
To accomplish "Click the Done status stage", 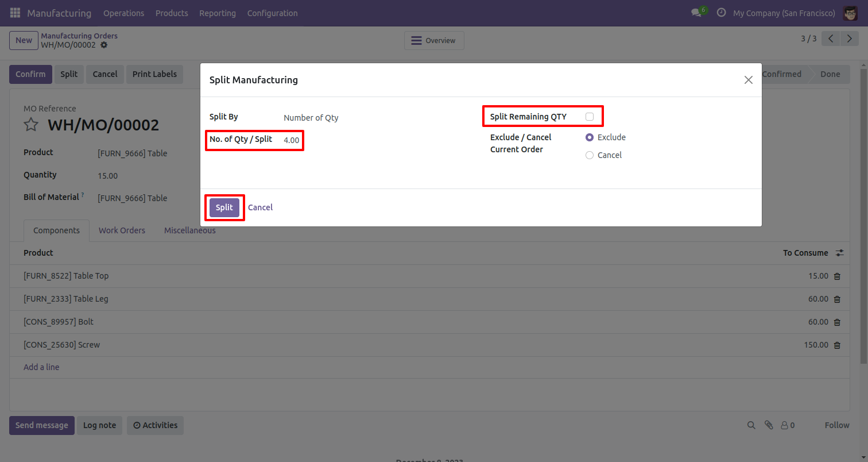I will tap(830, 74).
